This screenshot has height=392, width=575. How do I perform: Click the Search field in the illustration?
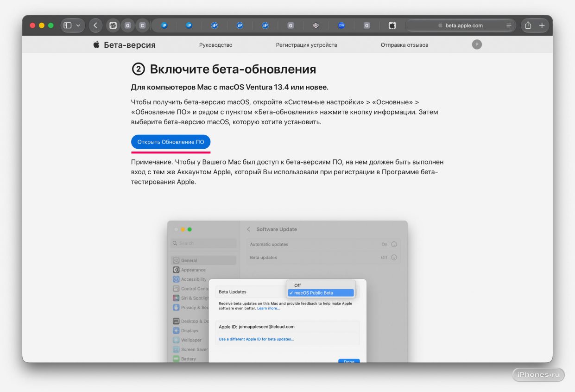[x=204, y=243]
